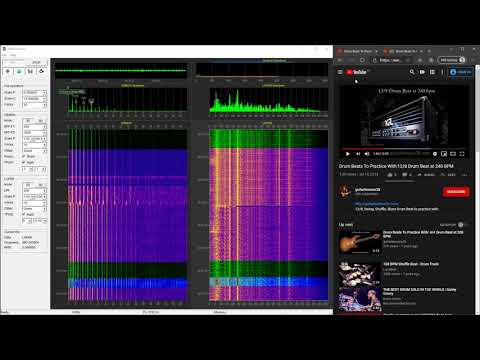Select left Mode button above LPF
480x360 pixels.
[28, 185]
